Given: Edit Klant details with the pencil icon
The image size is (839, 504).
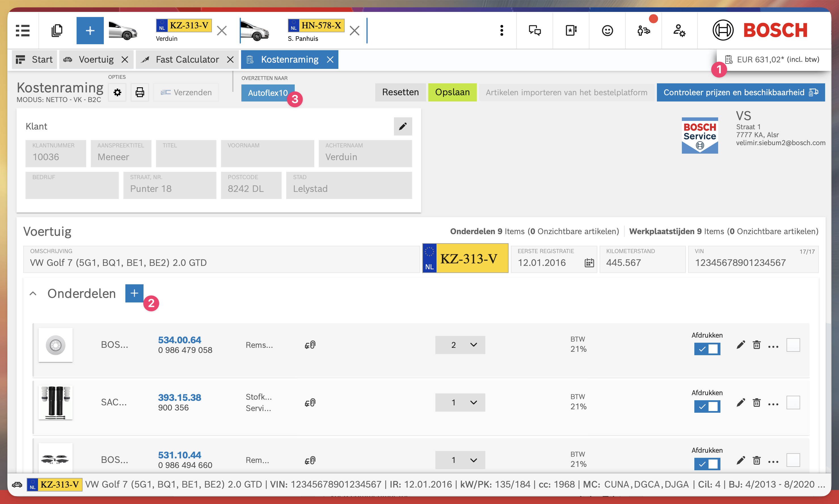Looking at the screenshot, I should tap(403, 126).
